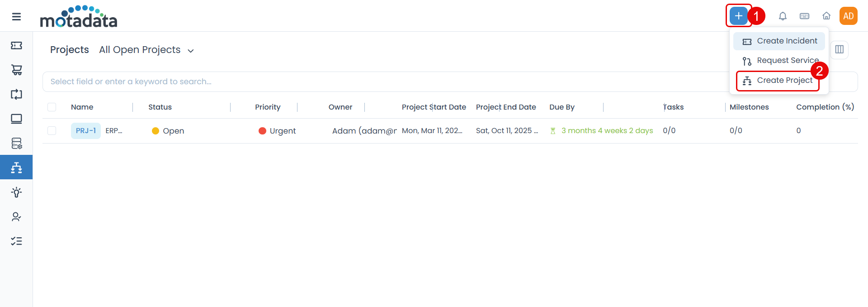
Task: Toggle the select-all checkbox in table header
Action: pyautogui.click(x=52, y=107)
